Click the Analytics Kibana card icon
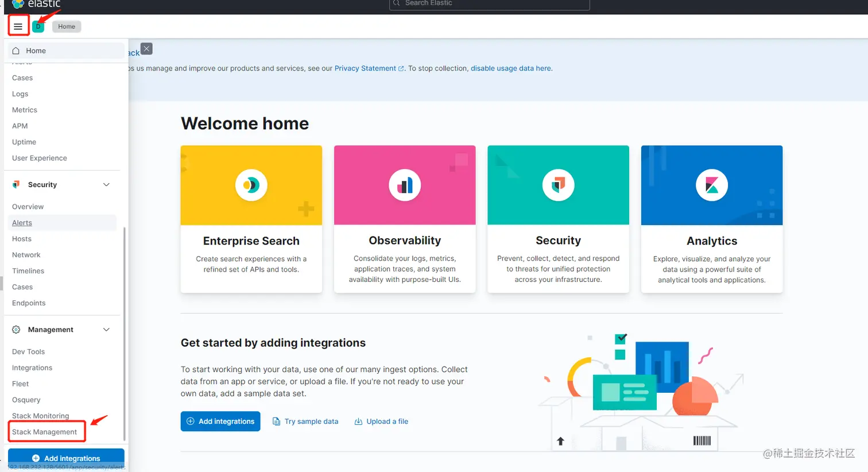The width and height of the screenshot is (868, 472). click(712, 185)
